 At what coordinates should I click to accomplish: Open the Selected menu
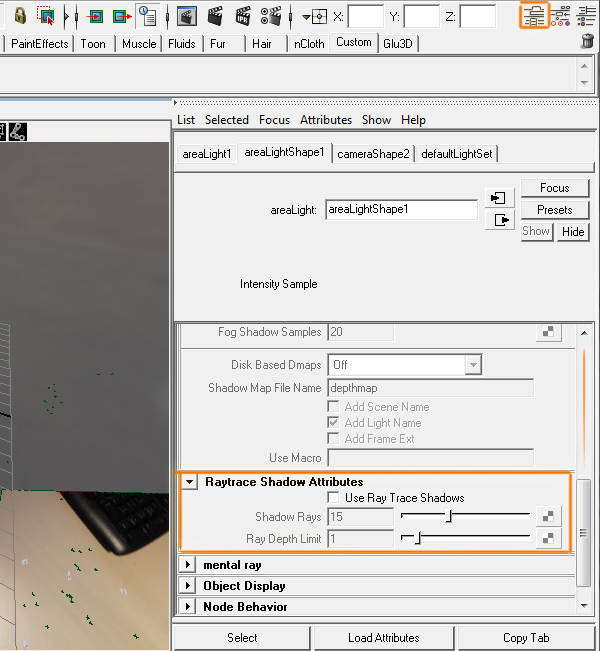227,120
